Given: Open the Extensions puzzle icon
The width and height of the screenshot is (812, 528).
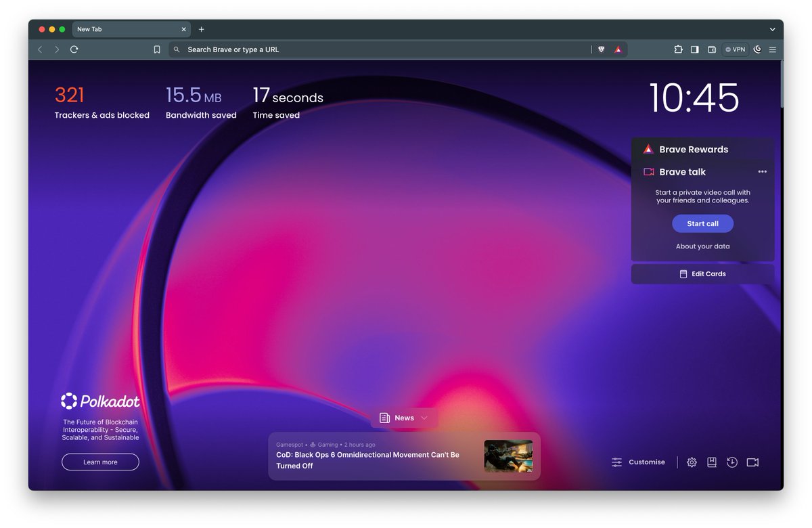Looking at the screenshot, I should coord(678,49).
